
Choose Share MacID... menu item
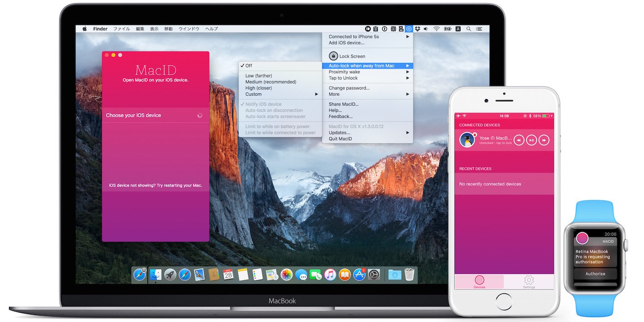pyautogui.click(x=368, y=104)
